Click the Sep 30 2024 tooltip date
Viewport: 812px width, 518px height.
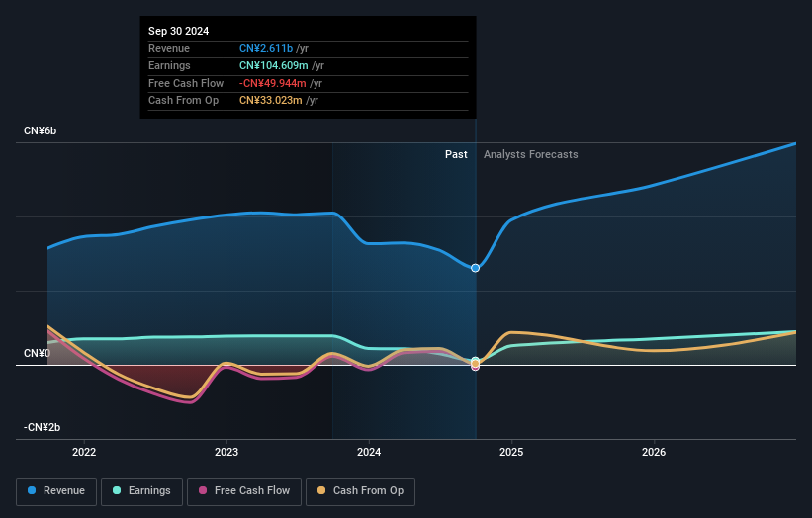pyautogui.click(x=178, y=31)
